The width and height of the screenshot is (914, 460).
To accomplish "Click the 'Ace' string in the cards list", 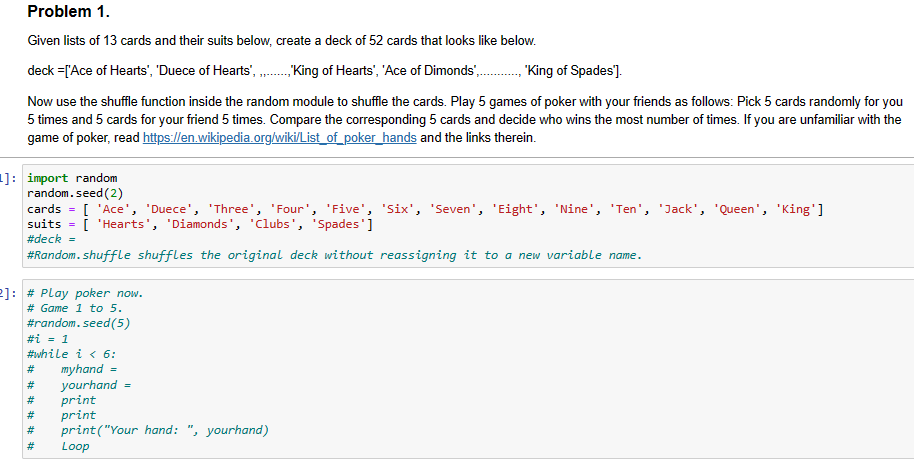I will pyautogui.click(x=114, y=209).
